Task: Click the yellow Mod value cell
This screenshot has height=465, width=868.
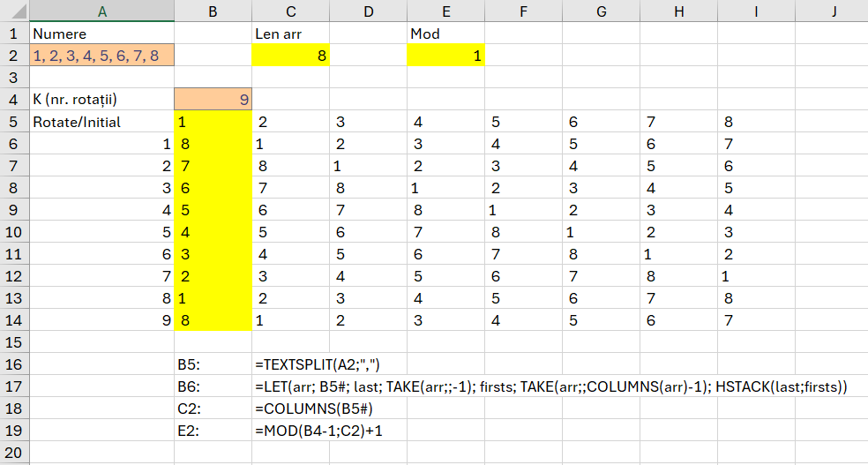Action: pyautogui.click(x=445, y=56)
